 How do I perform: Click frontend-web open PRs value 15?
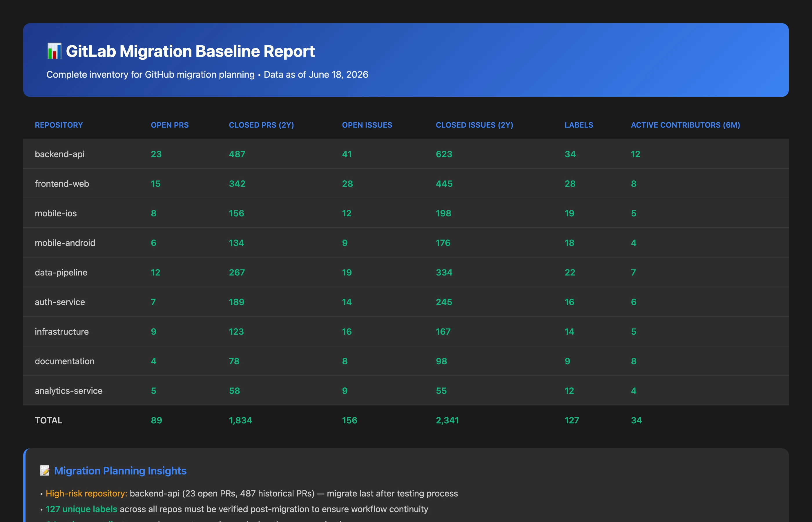point(155,184)
